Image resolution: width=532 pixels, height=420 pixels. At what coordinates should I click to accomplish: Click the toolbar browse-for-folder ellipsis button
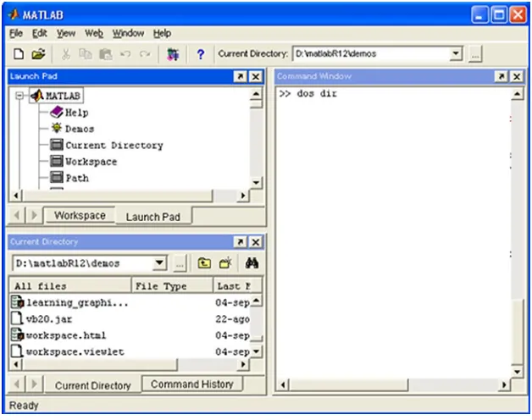click(475, 54)
